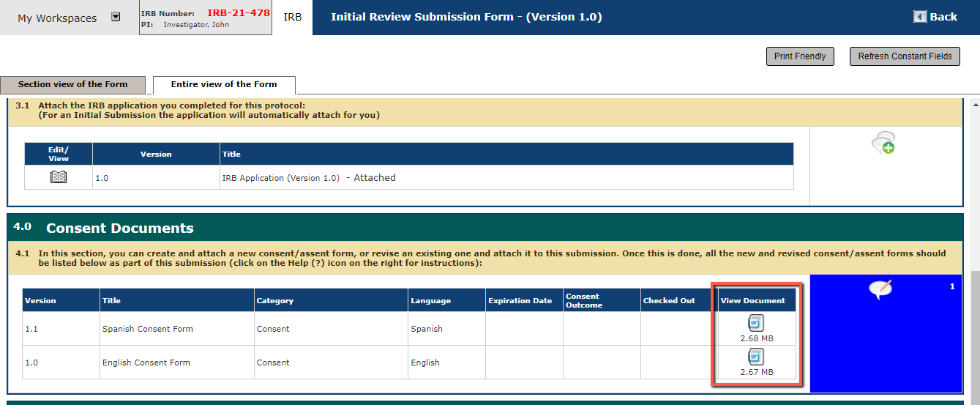Click the comment count 1

coord(952,286)
